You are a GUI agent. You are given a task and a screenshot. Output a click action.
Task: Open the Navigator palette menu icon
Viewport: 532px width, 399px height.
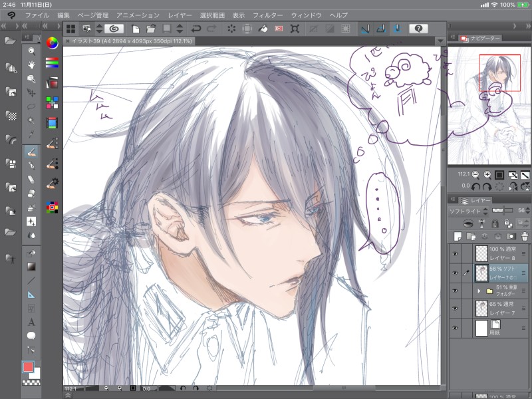[x=452, y=37]
